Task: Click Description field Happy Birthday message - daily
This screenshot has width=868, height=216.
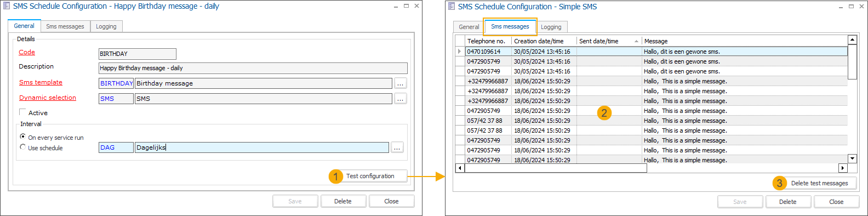Action: (253, 68)
